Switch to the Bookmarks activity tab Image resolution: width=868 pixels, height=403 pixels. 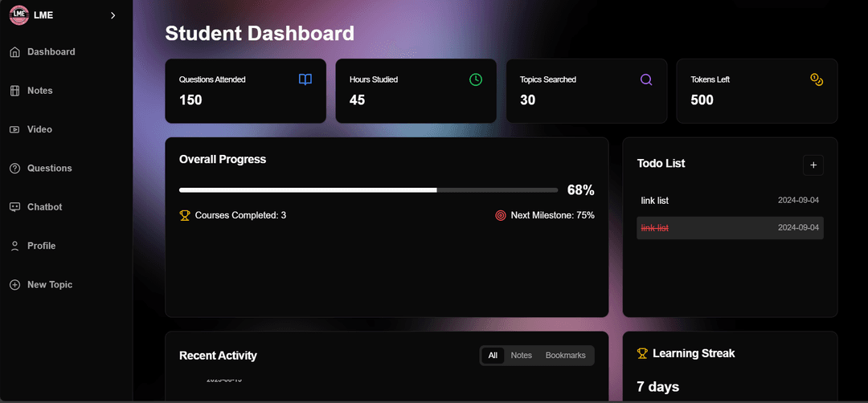[566, 355]
